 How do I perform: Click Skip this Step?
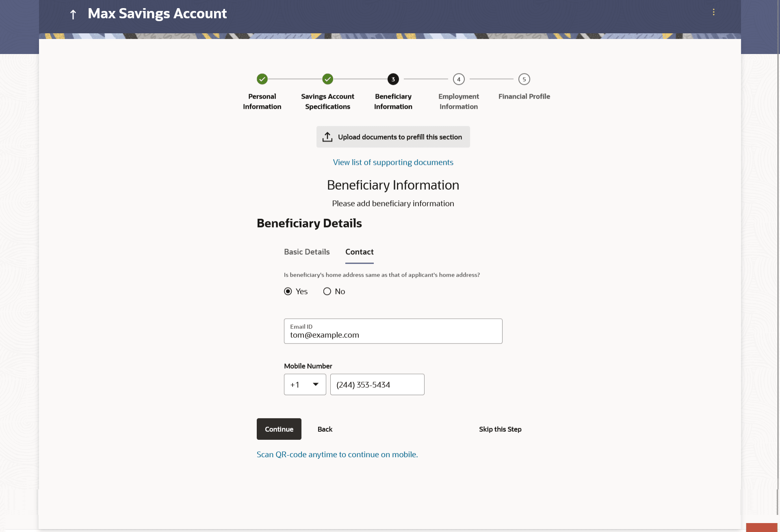[x=500, y=429]
